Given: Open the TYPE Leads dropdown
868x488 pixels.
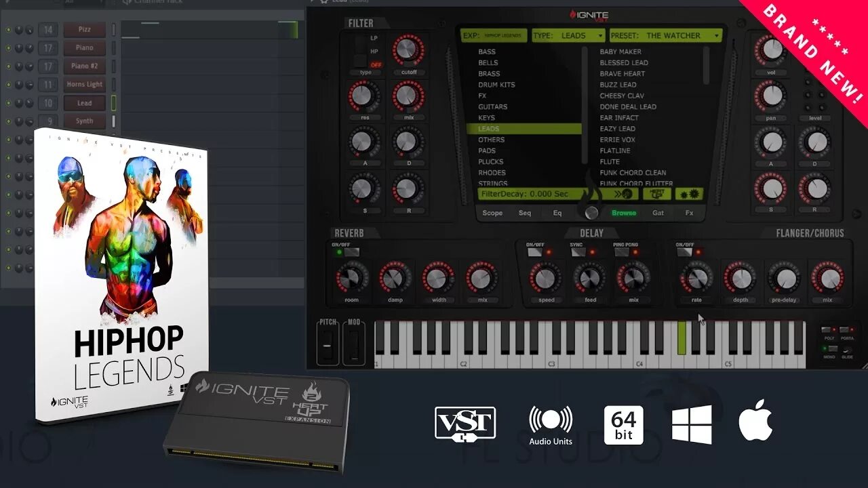Looking at the screenshot, I should click(x=568, y=35).
